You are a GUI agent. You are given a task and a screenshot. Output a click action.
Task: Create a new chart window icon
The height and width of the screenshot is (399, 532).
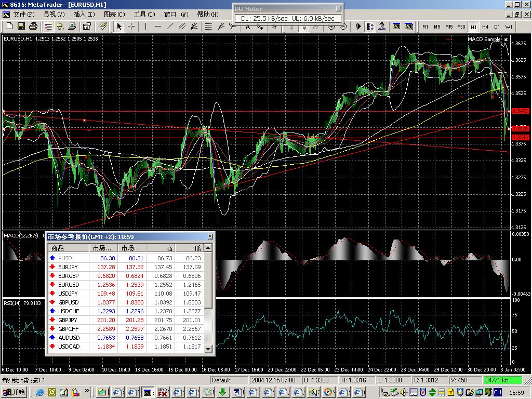click(x=9, y=26)
